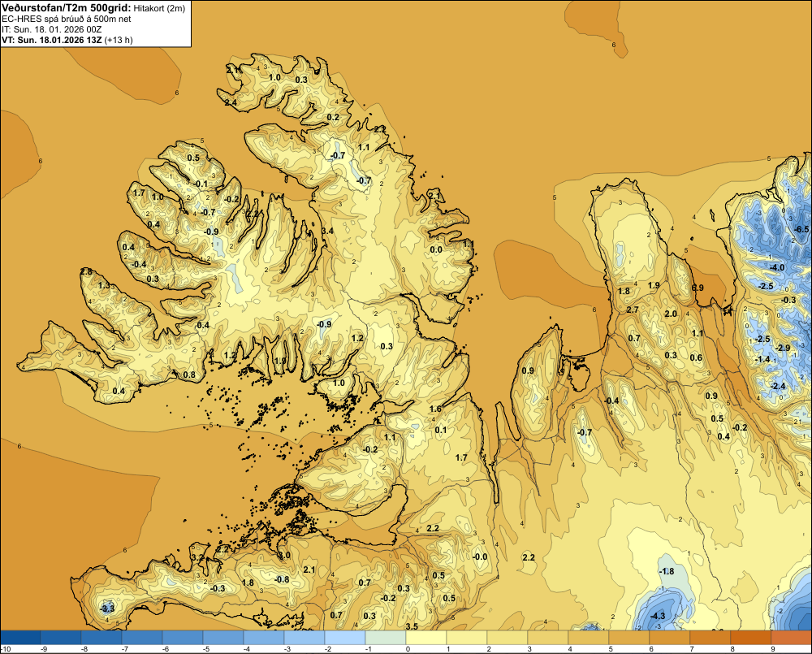This screenshot has height=654, width=812.
Task: Click the -6.5 temperature value on the map
Action: (801, 229)
